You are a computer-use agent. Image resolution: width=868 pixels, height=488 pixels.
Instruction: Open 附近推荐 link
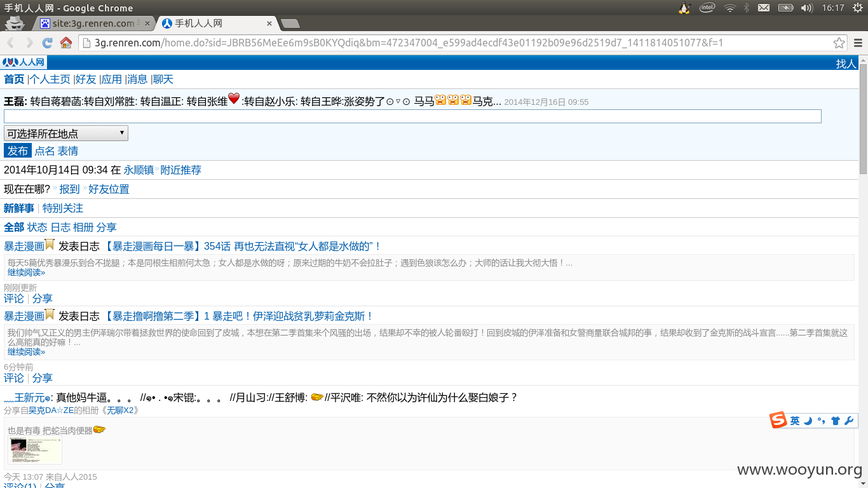tap(180, 170)
